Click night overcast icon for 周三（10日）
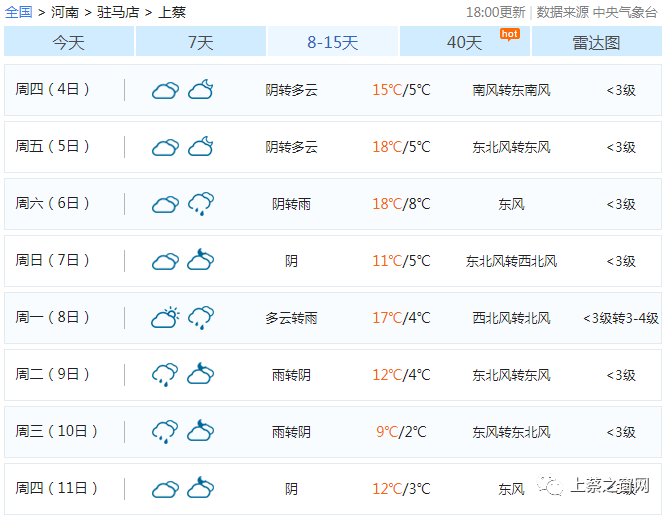This screenshot has width=671, height=515. click(x=201, y=430)
